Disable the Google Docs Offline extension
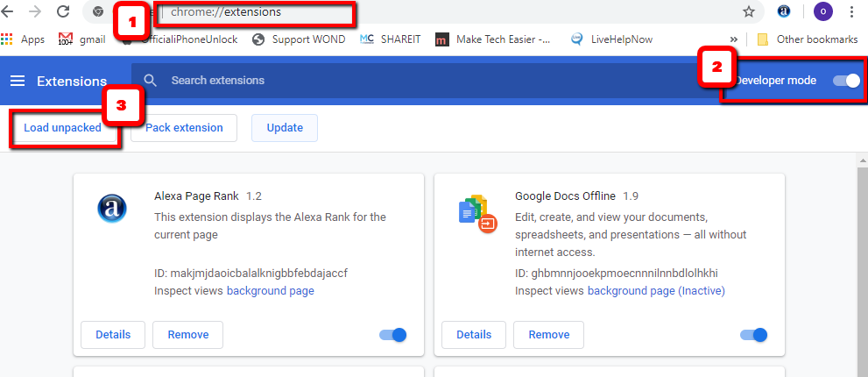The width and height of the screenshot is (868, 377). [753, 335]
